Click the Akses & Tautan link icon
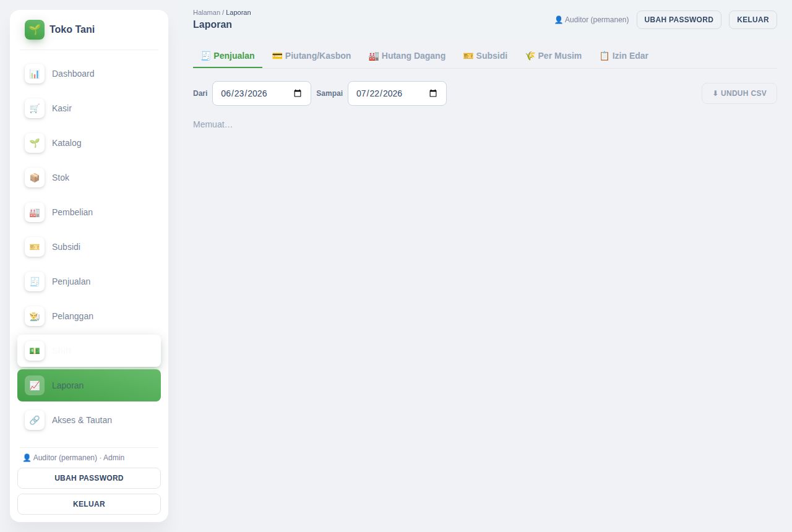The image size is (792, 532). pyautogui.click(x=35, y=420)
